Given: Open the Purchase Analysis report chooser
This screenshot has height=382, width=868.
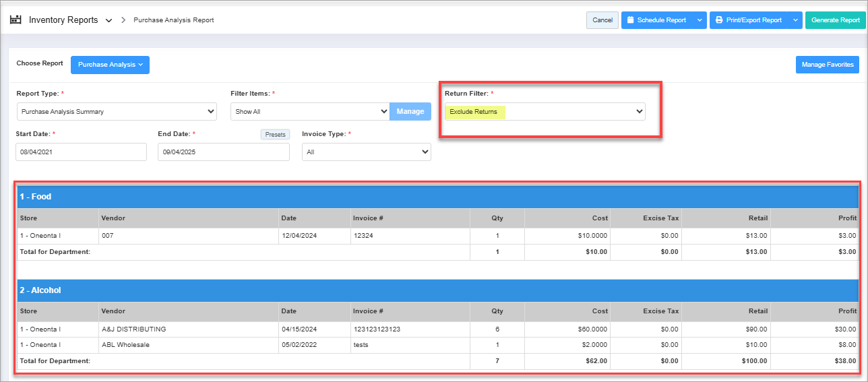Looking at the screenshot, I should [x=110, y=65].
